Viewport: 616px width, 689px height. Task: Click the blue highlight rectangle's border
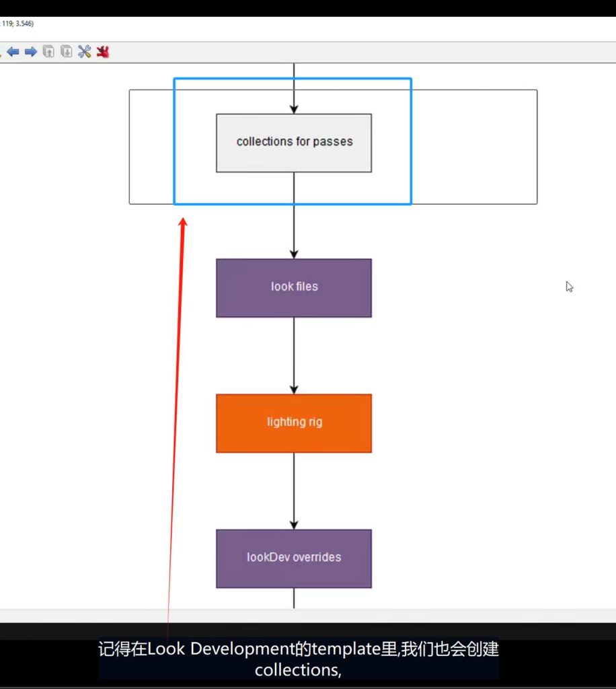[x=411, y=141]
